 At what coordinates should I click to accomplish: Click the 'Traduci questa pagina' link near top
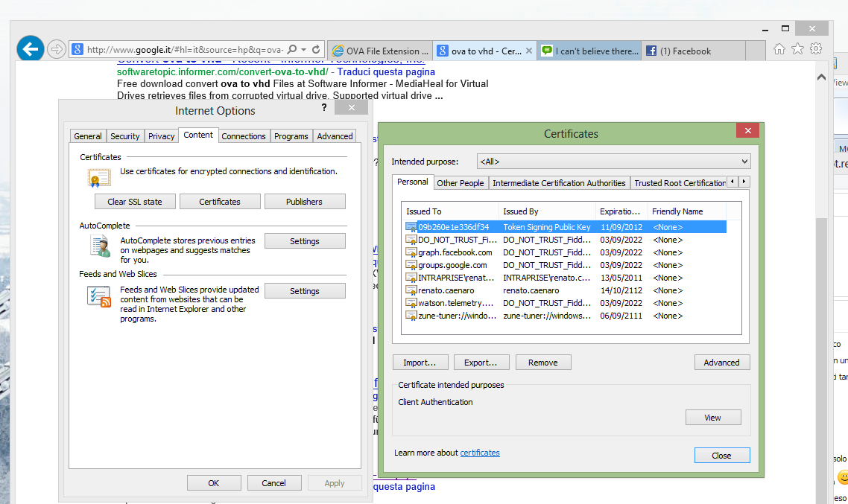[386, 72]
